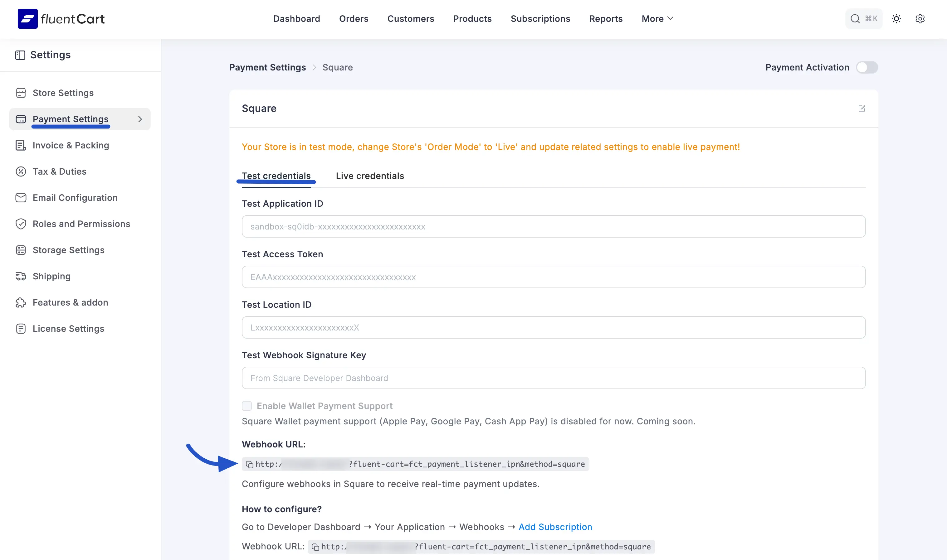Copy the Webhook URL via copy icon

[250, 464]
